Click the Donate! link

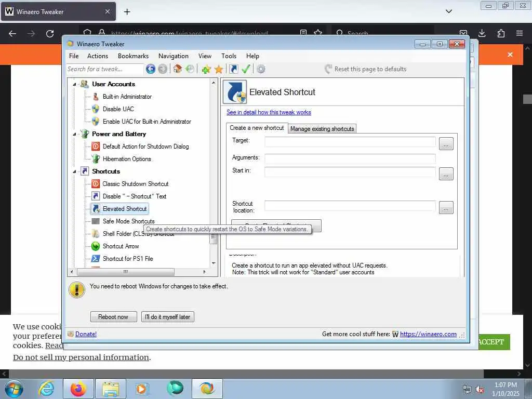[x=86, y=334]
